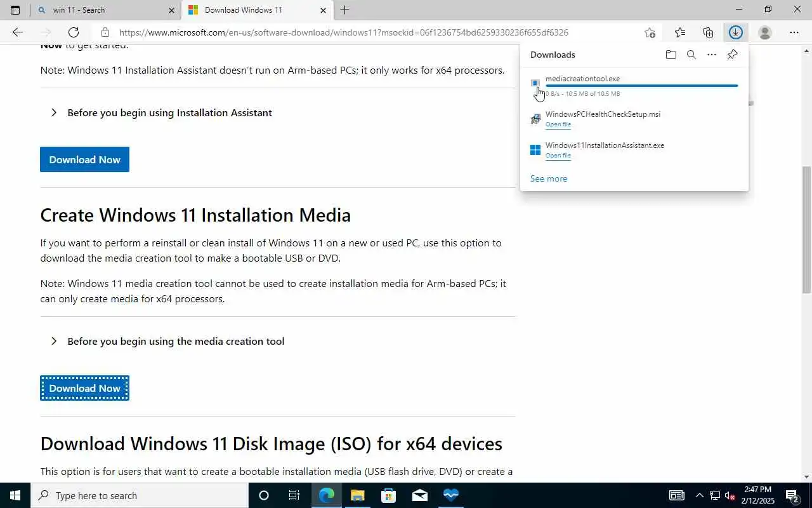Click the WindowsPCHealthCheckSetup.msi file icon
This screenshot has width=812, height=508.
[535, 119]
